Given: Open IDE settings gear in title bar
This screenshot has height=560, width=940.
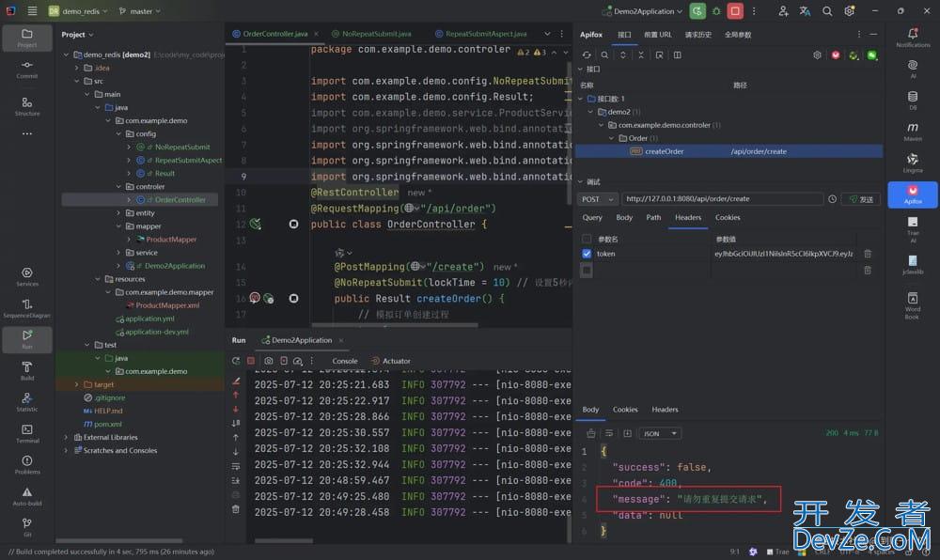Looking at the screenshot, I should click(850, 10).
